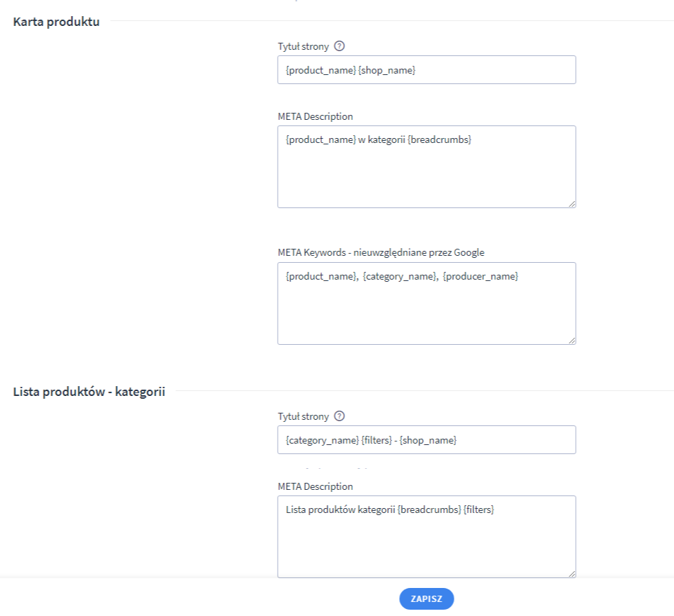
Task: Place cursor after {producer_name} in keywords
Action: (x=519, y=276)
